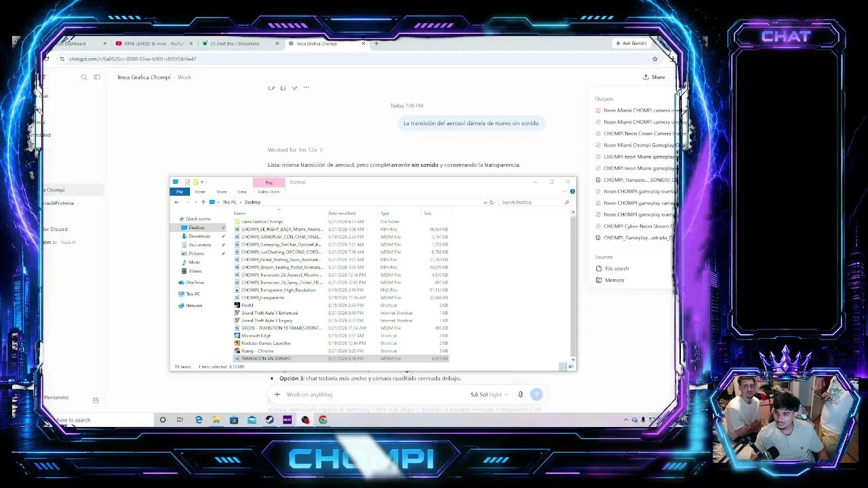Viewport: 868px width, 488px height.
Task: Sort files by the Type column header
Action: pos(384,213)
